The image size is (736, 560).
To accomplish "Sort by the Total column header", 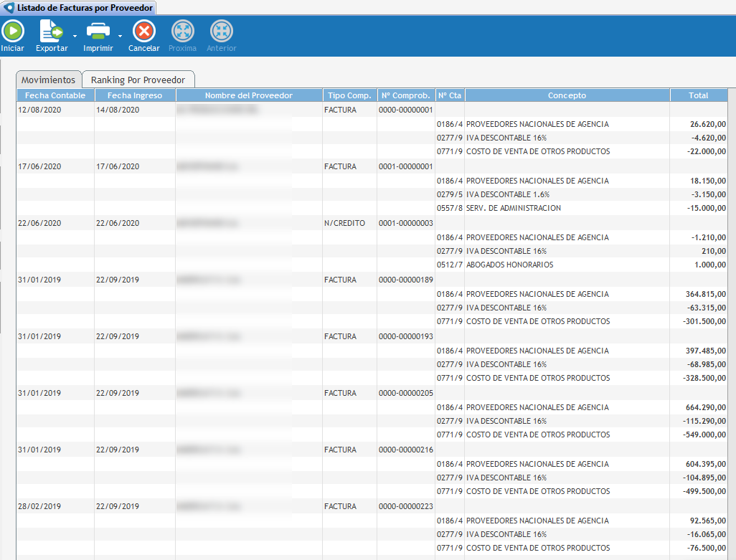I will 698,95.
